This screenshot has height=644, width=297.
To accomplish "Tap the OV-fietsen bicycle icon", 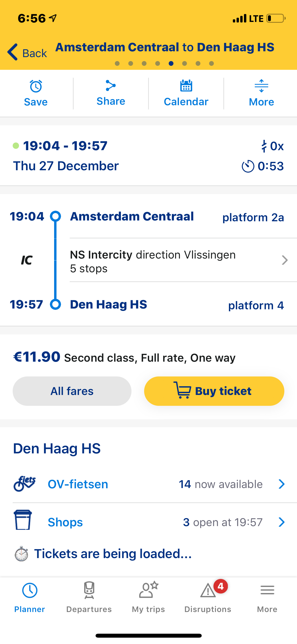I will point(25,484).
